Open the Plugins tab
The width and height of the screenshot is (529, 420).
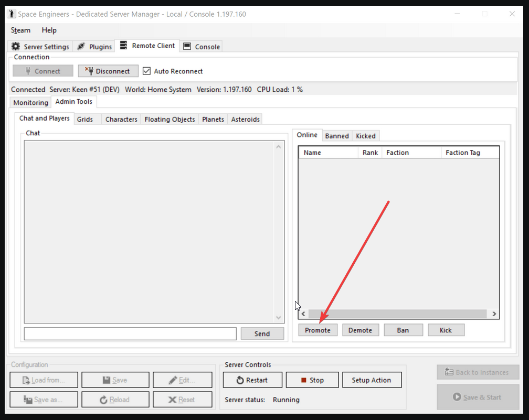pos(95,47)
